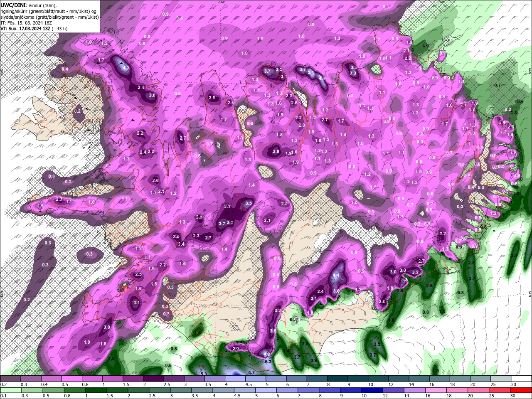Select the 7–8 blue swatch on the lower rain scale

coord(308,390)
